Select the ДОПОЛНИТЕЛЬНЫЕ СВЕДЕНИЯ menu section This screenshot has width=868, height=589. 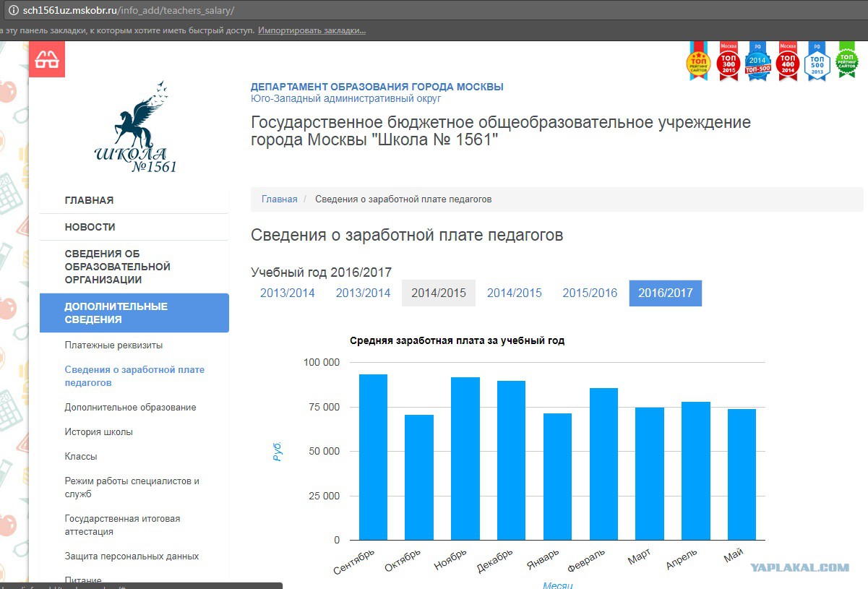[x=134, y=313]
